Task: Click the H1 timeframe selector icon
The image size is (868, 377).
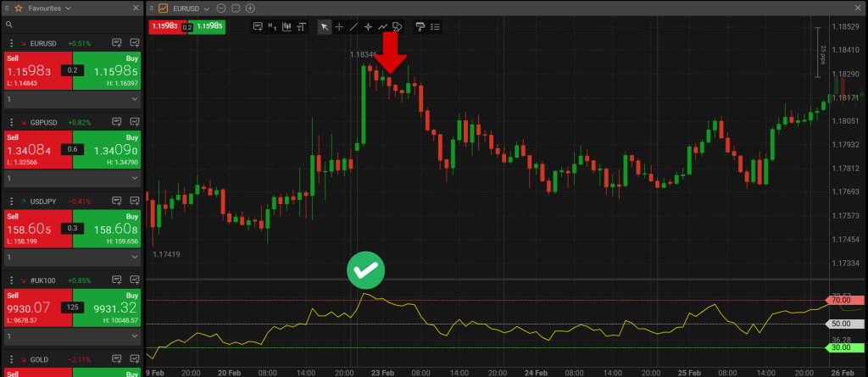Action: (x=272, y=26)
